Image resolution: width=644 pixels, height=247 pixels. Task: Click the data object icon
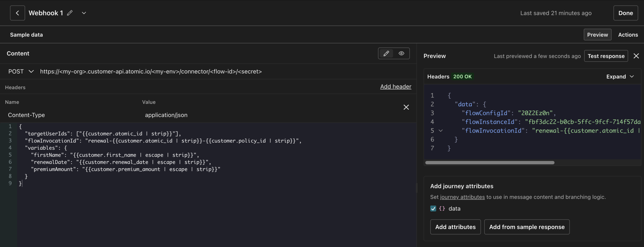[442, 209]
